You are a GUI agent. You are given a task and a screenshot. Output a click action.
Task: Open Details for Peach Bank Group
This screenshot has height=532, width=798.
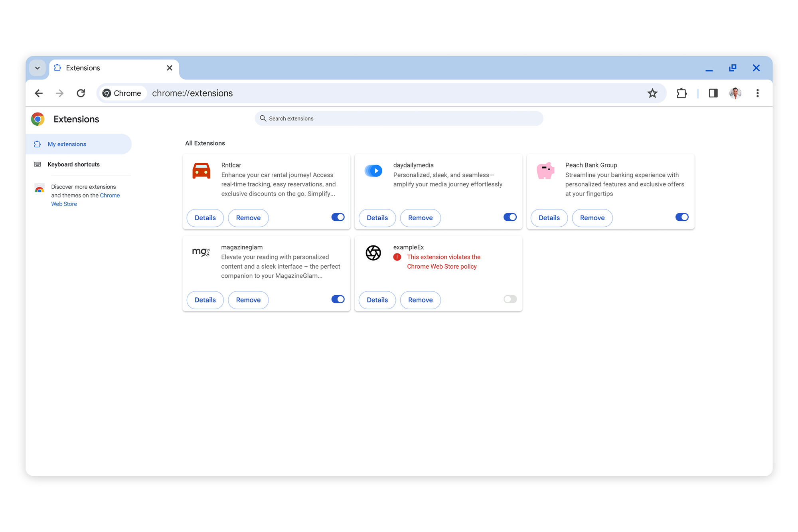(x=549, y=218)
